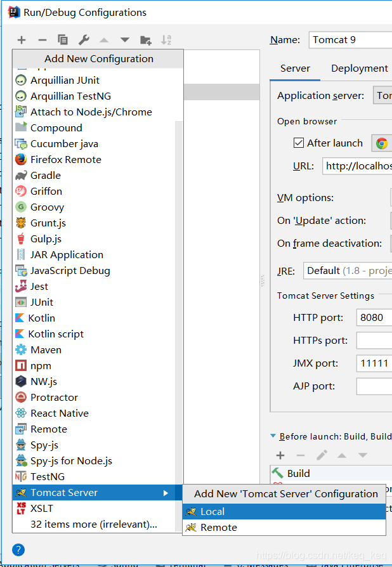Viewport: 392px width, 567px height.
Task: Switch to the Server tab
Action: click(295, 68)
